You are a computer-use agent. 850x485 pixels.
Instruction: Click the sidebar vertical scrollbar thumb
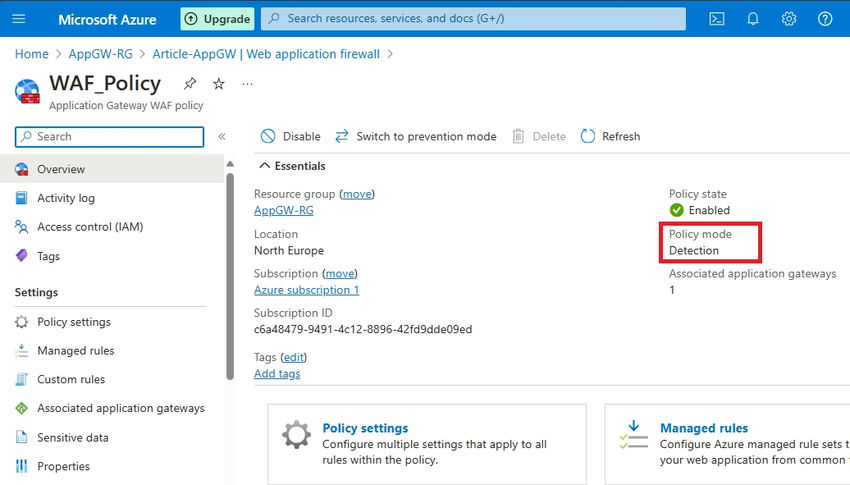pyautogui.click(x=230, y=276)
